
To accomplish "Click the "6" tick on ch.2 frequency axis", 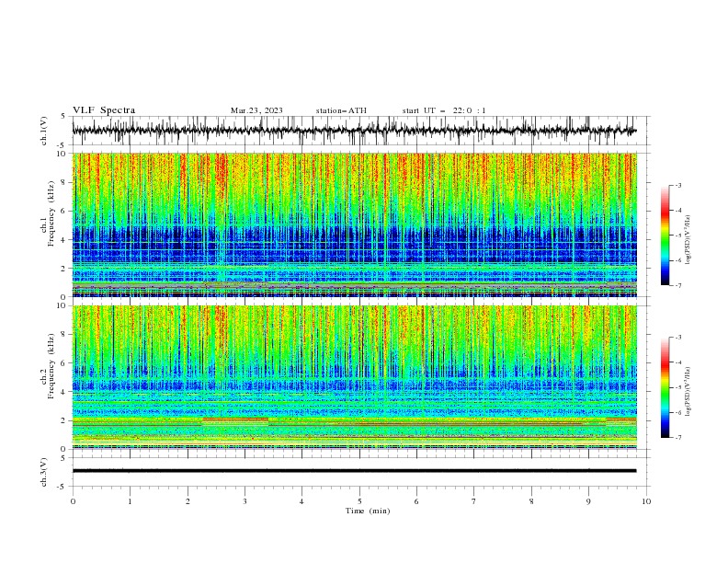I will pos(64,362).
